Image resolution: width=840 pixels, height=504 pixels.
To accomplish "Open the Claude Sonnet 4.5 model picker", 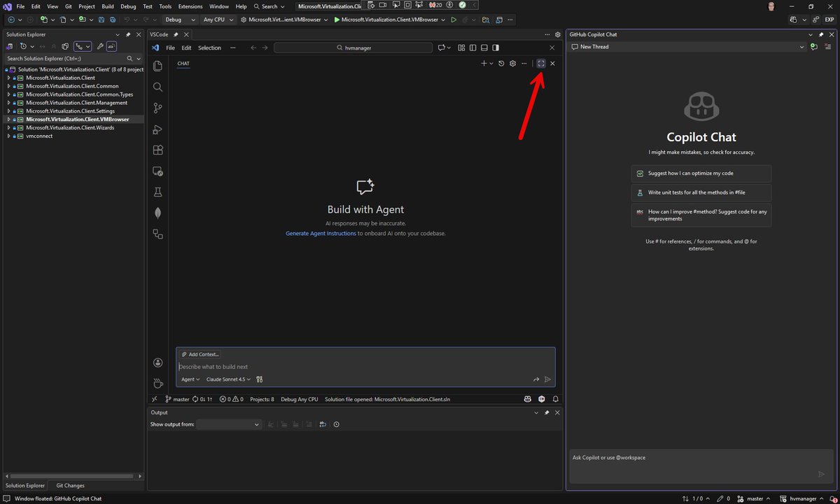I will pos(228,379).
